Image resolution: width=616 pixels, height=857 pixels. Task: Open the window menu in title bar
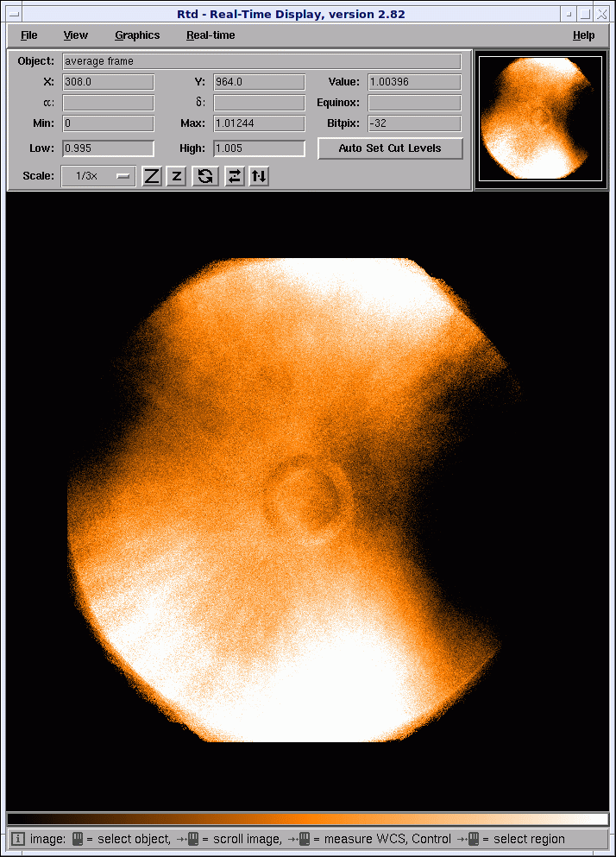(14, 14)
